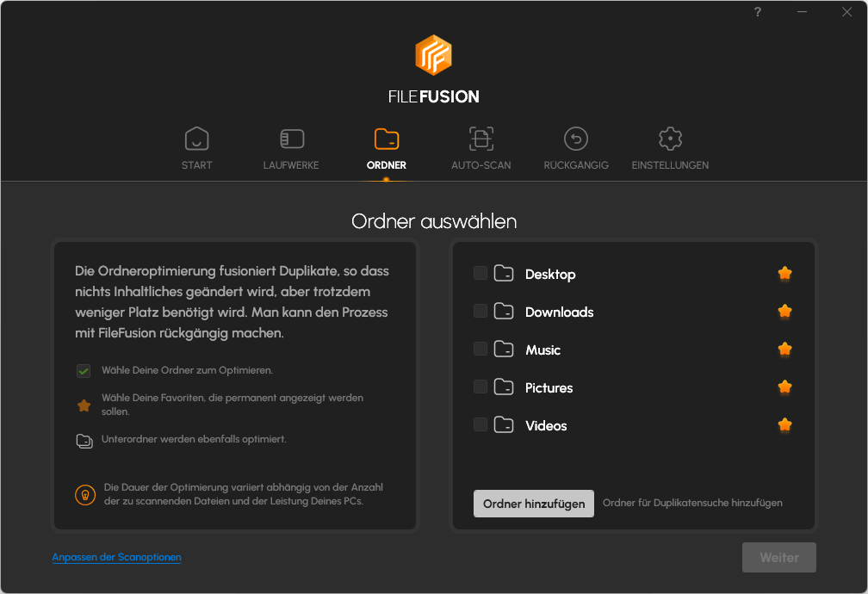The height and width of the screenshot is (594, 868).
Task: Toggle the favorite star for Pictures
Action: [x=784, y=387]
